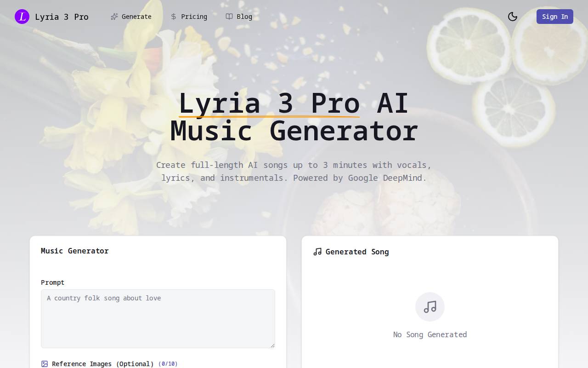The height and width of the screenshot is (368, 588).
Task: Click the sparkle icon beside Generate
Action: click(x=114, y=17)
